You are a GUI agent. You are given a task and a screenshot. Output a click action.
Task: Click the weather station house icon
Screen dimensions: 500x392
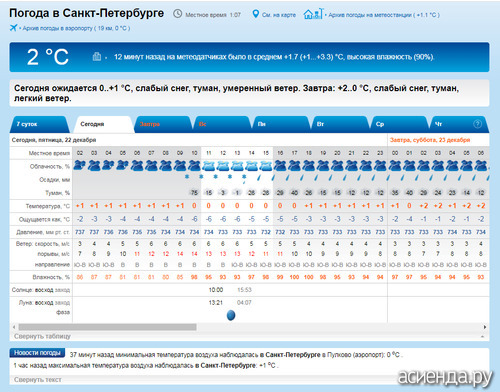313,14
